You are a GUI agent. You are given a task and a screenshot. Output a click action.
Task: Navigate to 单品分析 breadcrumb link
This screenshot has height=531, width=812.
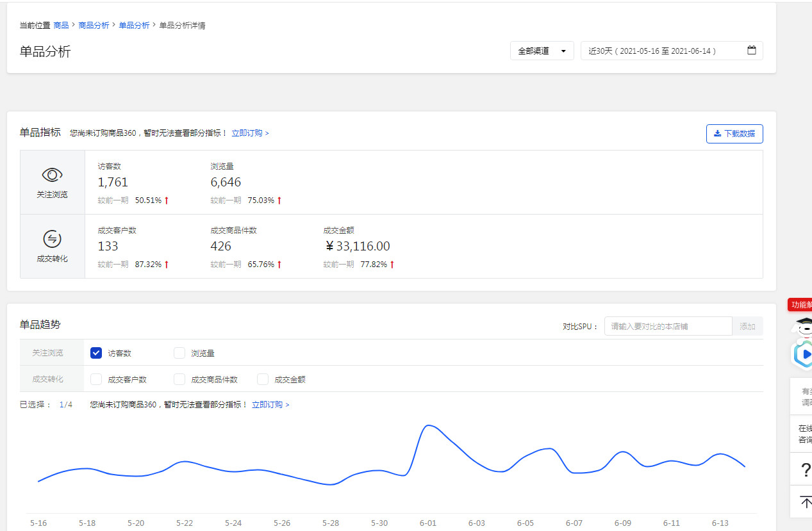point(134,26)
